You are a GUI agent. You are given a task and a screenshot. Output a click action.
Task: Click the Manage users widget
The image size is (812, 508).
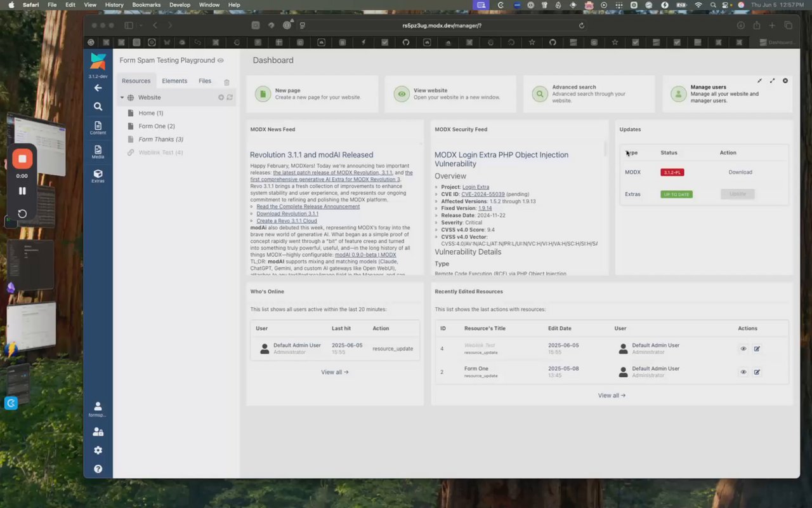coord(728,94)
